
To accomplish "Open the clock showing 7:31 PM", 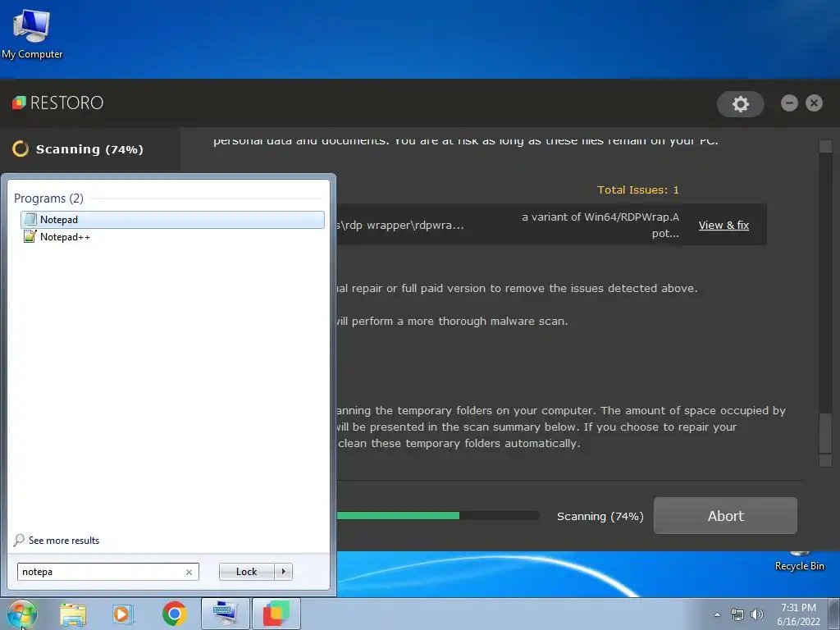I will 798,614.
